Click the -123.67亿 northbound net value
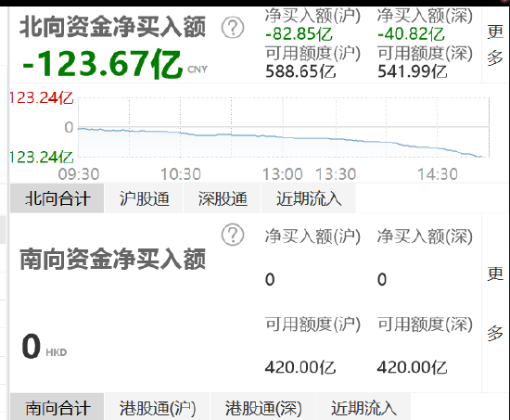Screen dimensions: 510x420 (x=102, y=64)
